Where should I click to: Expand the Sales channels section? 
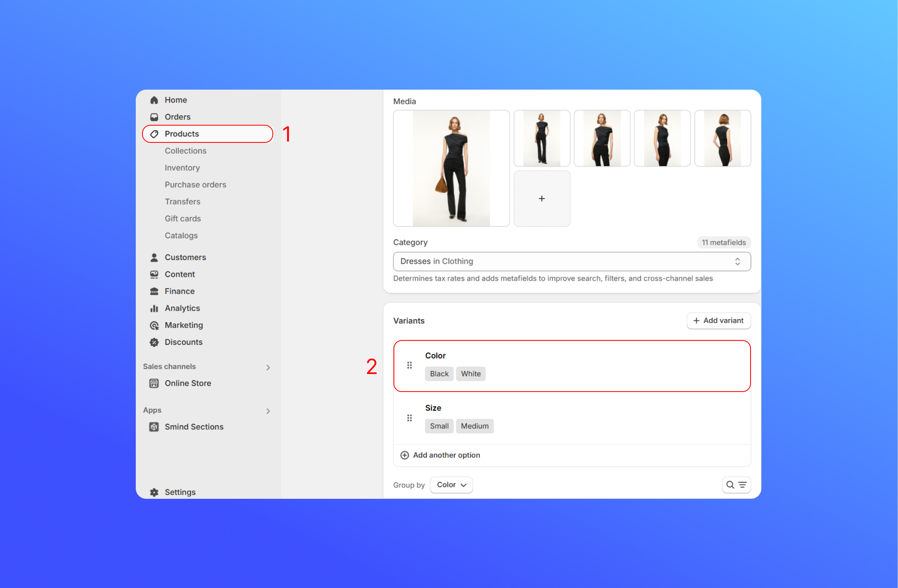pos(268,368)
